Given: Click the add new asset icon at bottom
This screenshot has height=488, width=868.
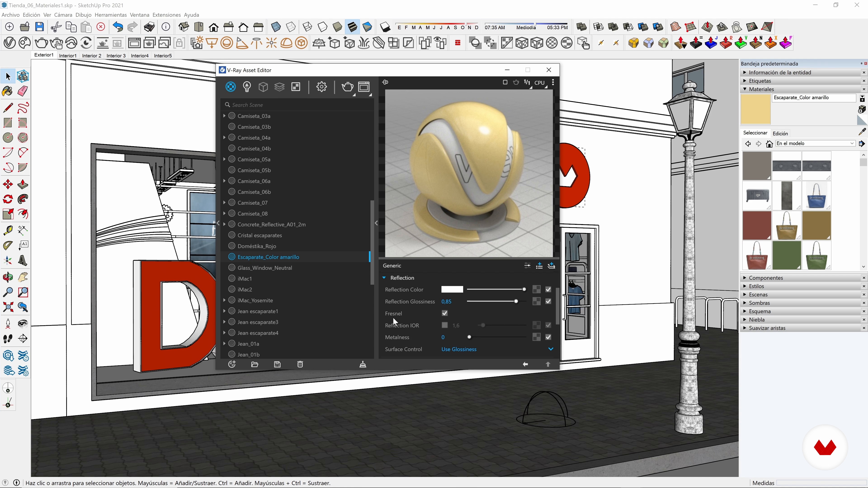Looking at the screenshot, I should [232, 364].
